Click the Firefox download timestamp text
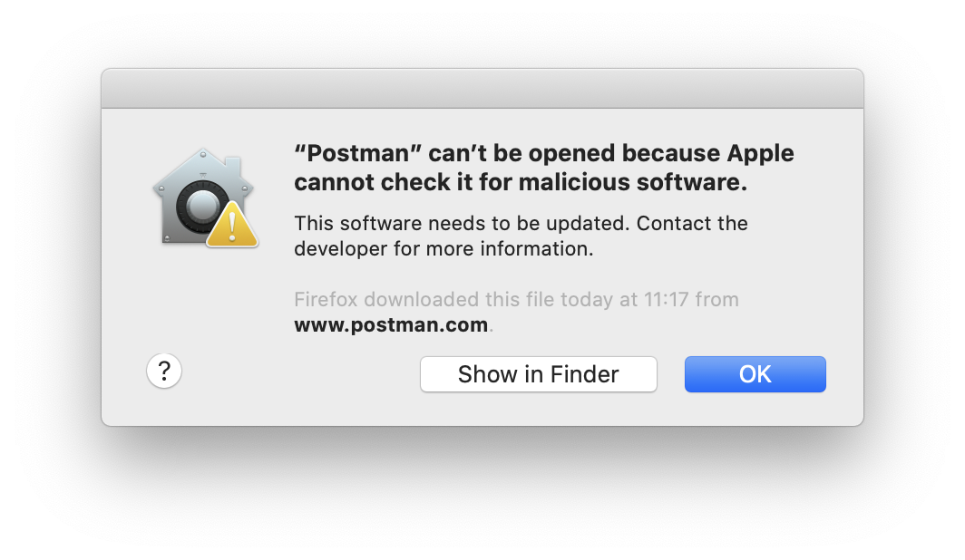 515,299
